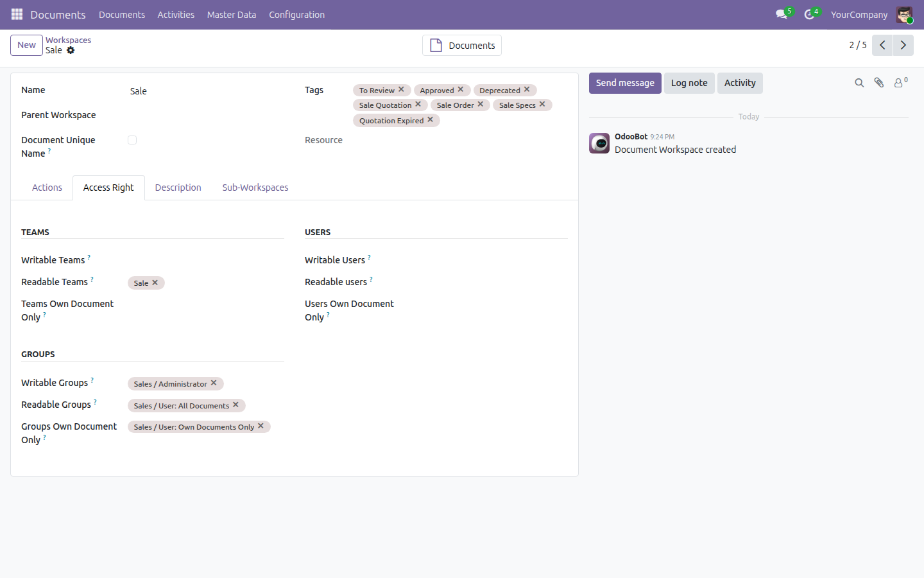Show followers list icon
The height and width of the screenshot is (578, 924).
point(900,83)
